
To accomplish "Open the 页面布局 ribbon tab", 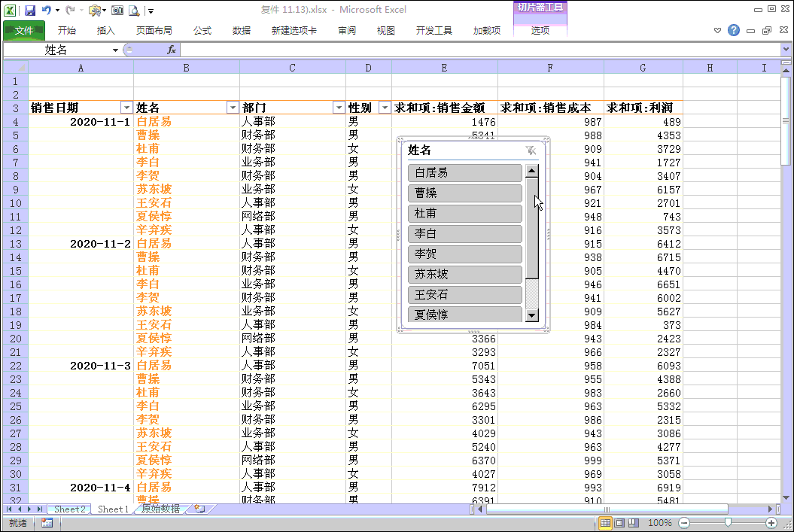I will (154, 30).
